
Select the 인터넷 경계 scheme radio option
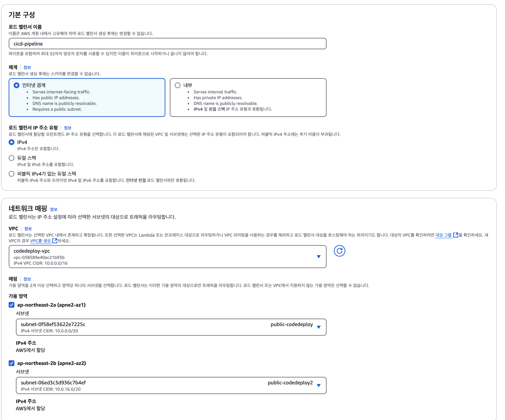pos(17,85)
